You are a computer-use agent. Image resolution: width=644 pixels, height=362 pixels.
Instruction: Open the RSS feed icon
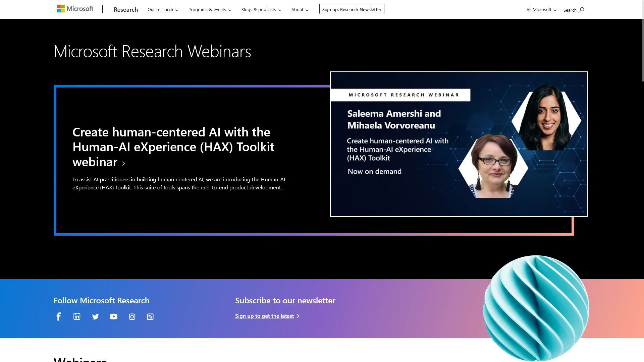(x=150, y=316)
